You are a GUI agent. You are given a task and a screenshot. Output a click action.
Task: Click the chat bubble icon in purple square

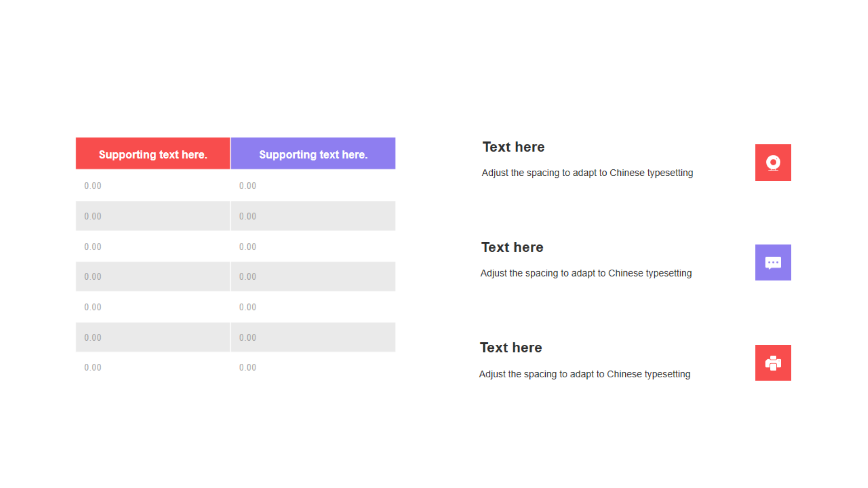[773, 263]
